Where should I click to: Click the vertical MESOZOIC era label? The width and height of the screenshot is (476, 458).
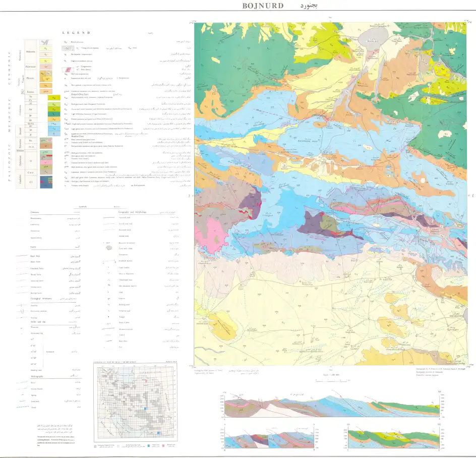9,115
